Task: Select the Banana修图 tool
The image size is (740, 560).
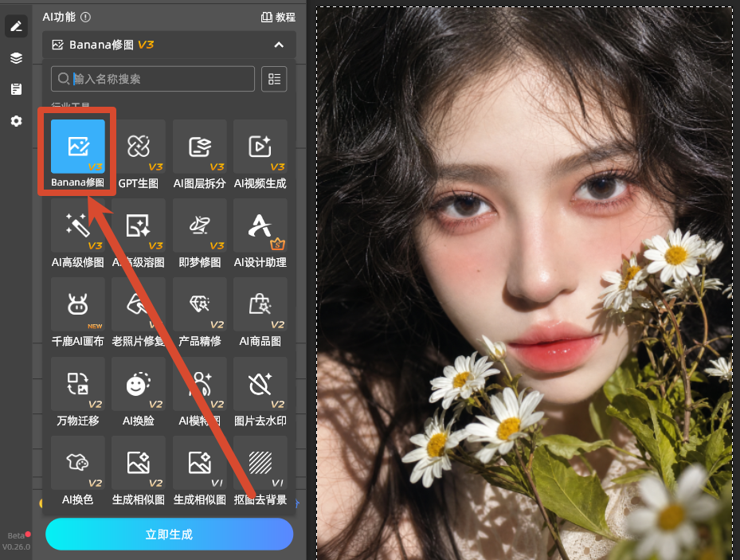Action: point(78,154)
